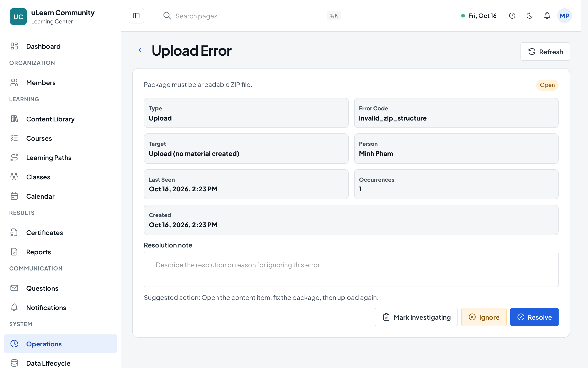Viewport: 588px width, 368px height.
Task: Click the uLearn Community title
Action: tap(63, 13)
